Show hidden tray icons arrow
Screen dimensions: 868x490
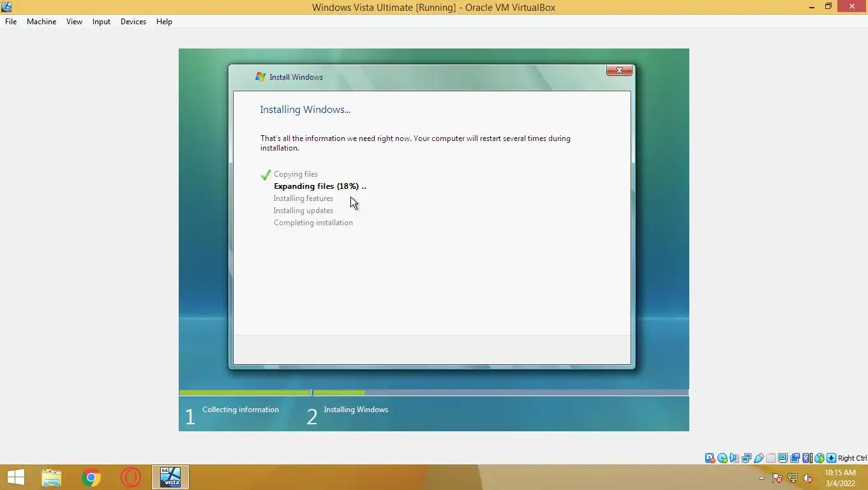point(761,478)
